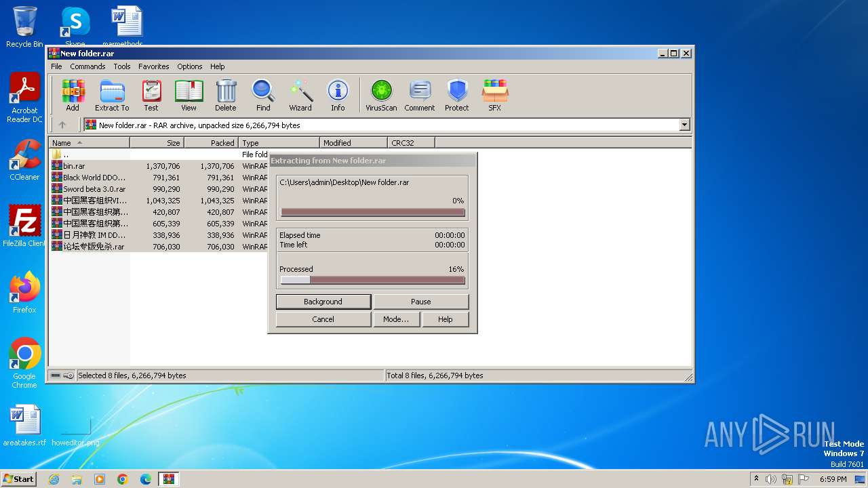Screen dimensions: 868x488
Task: Select the Sword beta 3.0.rar file
Action: 159,189
